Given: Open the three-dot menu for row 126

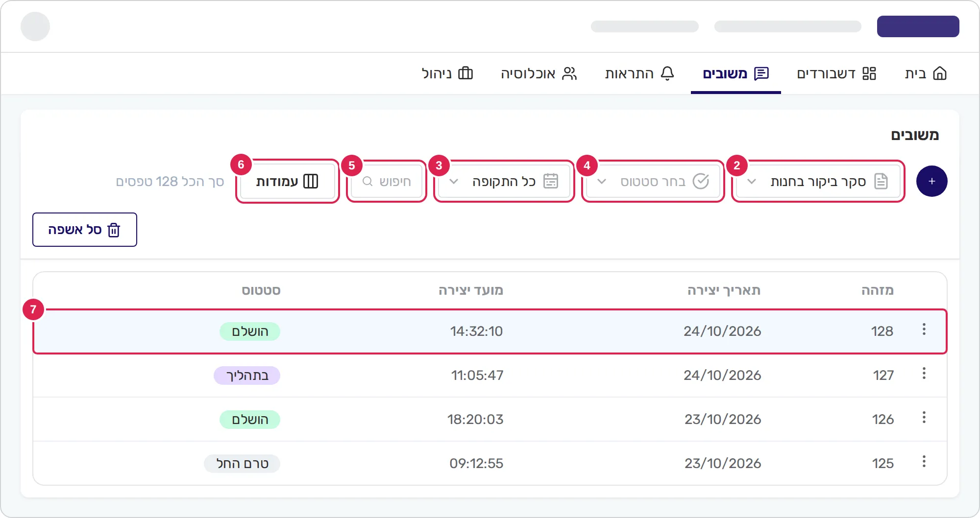Looking at the screenshot, I should click(924, 418).
